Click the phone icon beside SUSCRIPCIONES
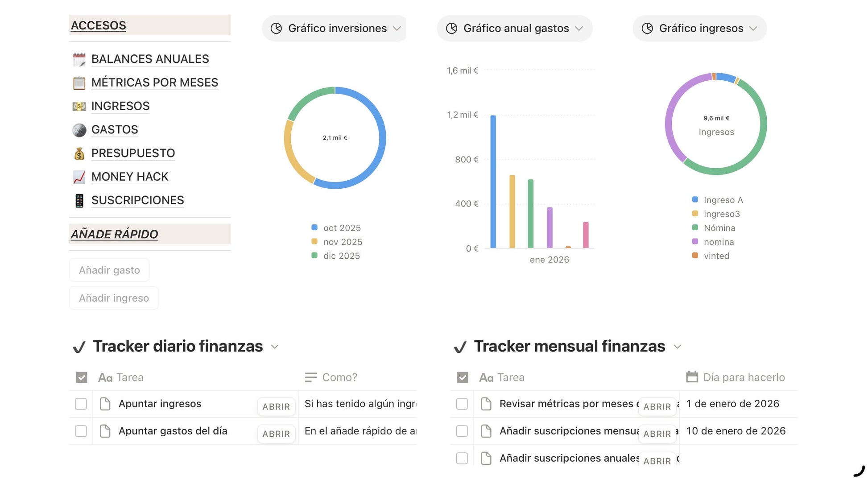The height and width of the screenshot is (480, 868). (x=79, y=201)
